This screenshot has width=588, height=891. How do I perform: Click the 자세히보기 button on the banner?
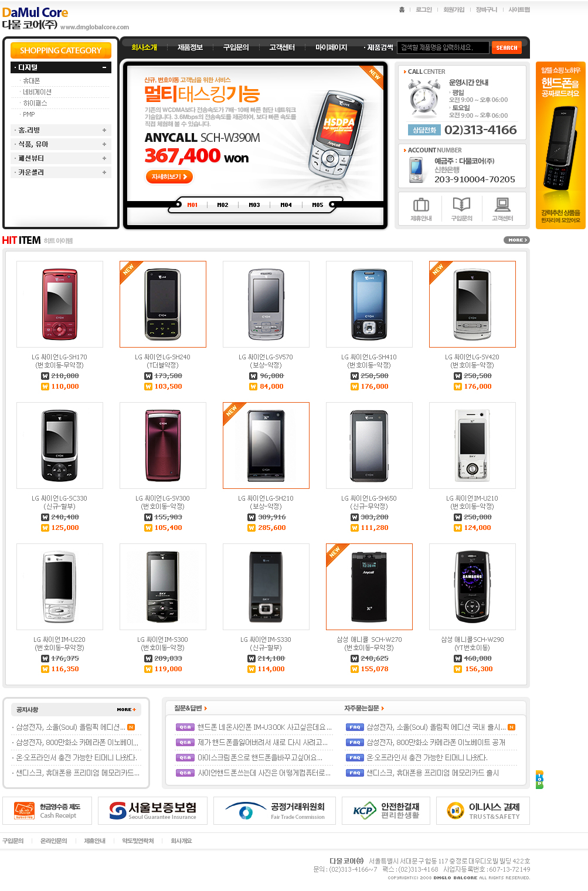tap(169, 176)
